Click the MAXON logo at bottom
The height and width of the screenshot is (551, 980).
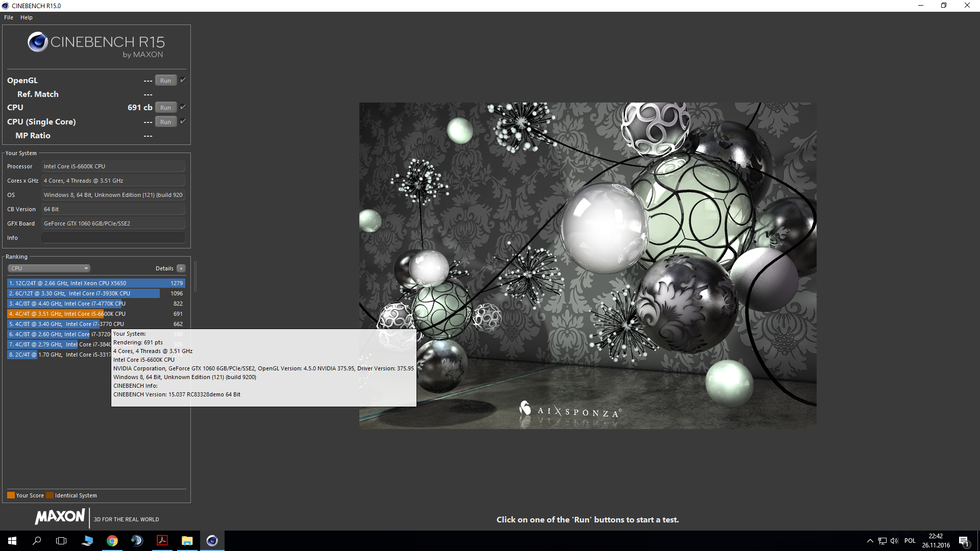click(60, 516)
